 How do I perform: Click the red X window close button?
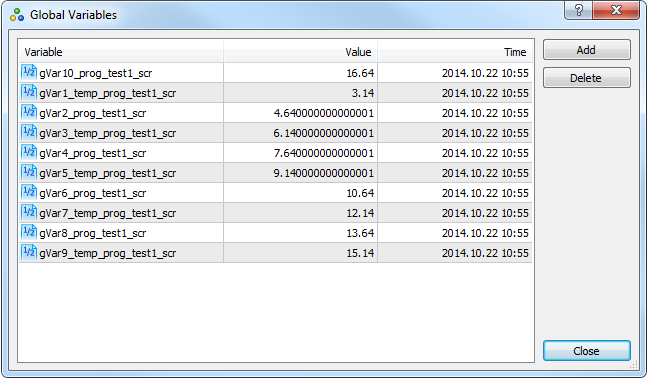pyautogui.click(x=616, y=10)
